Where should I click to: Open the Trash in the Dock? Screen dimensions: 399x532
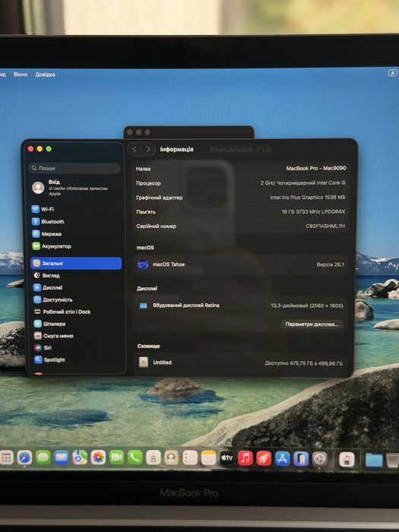click(x=392, y=461)
